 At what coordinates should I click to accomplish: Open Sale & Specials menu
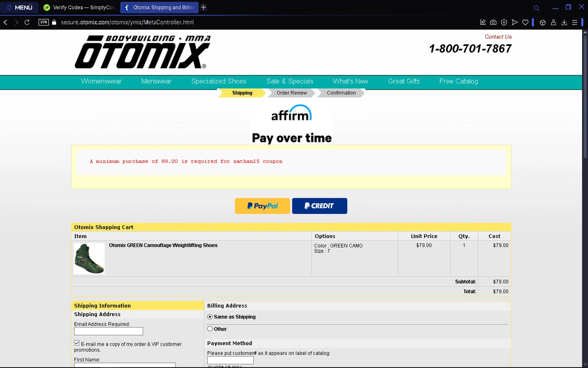[290, 81]
